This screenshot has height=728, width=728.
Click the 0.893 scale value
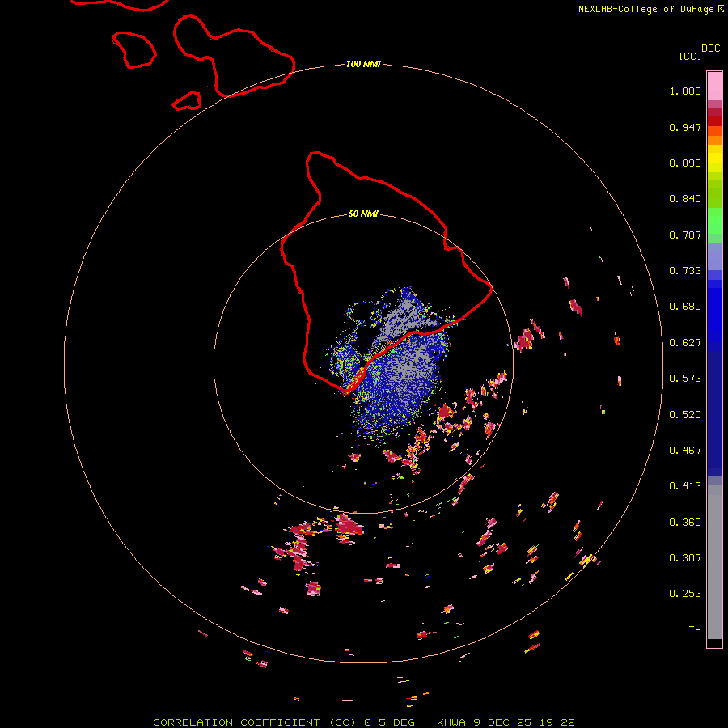click(x=685, y=163)
